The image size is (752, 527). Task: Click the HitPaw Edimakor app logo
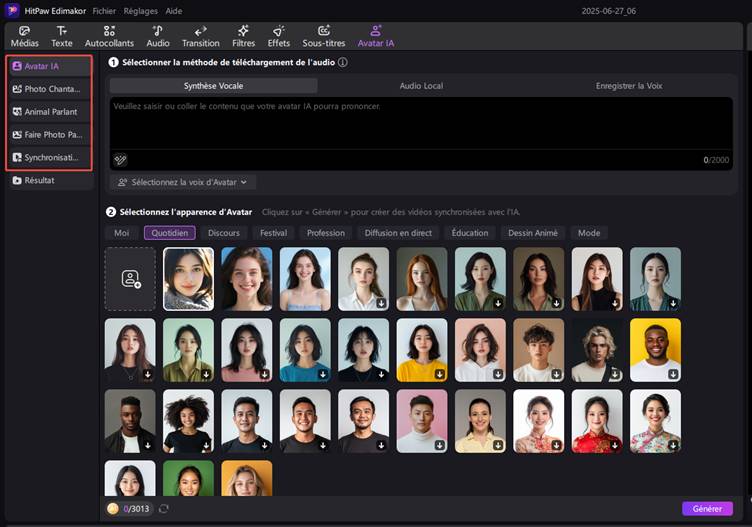(12, 11)
